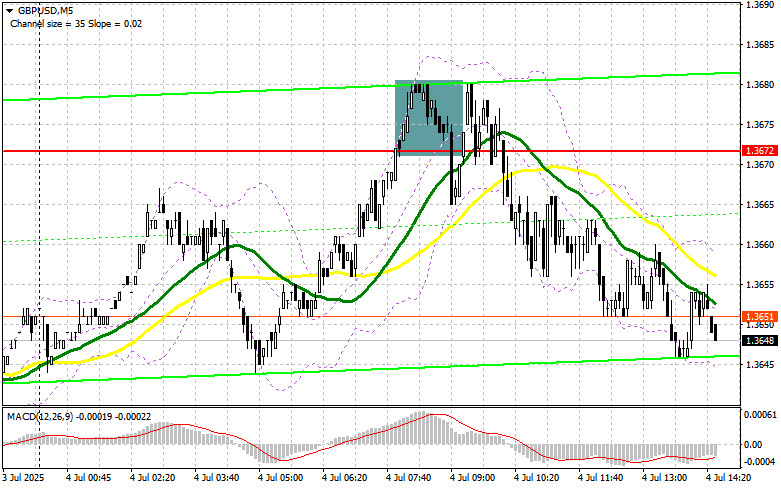Click the 4 Jul 07:40 time label
The image size is (781, 489).
click(x=408, y=478)
